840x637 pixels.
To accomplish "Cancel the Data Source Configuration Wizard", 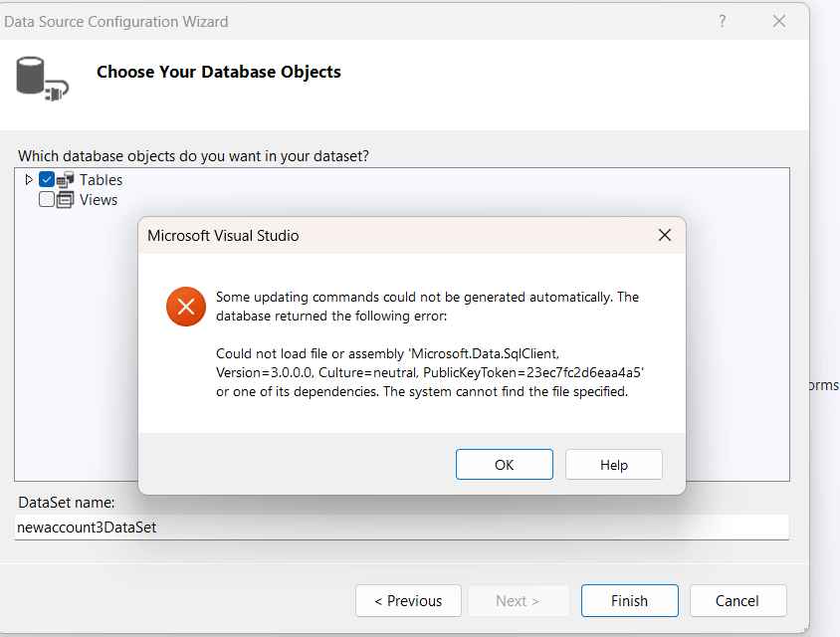I will click(x=737, y=600).
